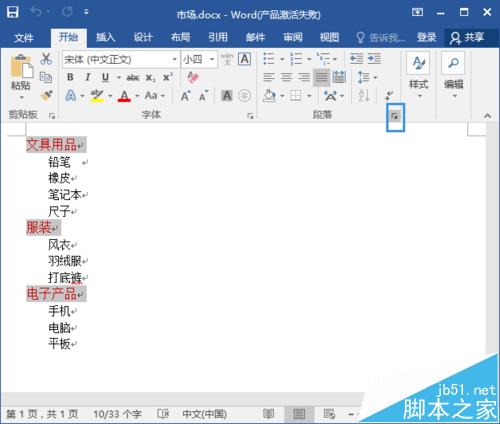500x424 pixels.
Task: Open the 文件 menu
Action: pos(24,37)
